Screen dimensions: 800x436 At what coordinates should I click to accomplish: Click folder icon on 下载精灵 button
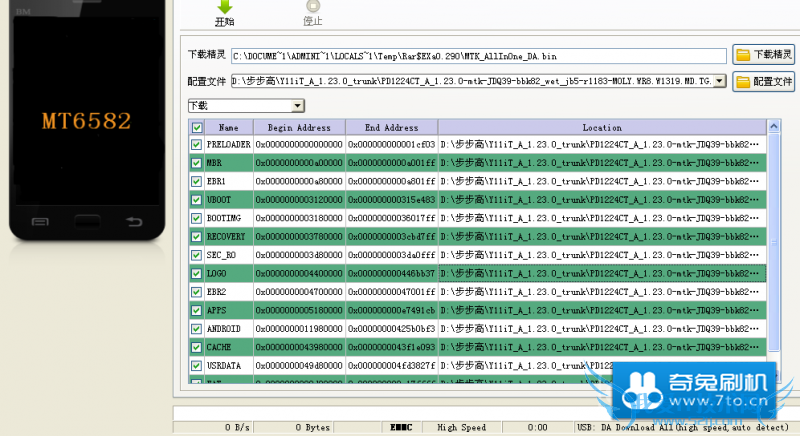[743, 54]
